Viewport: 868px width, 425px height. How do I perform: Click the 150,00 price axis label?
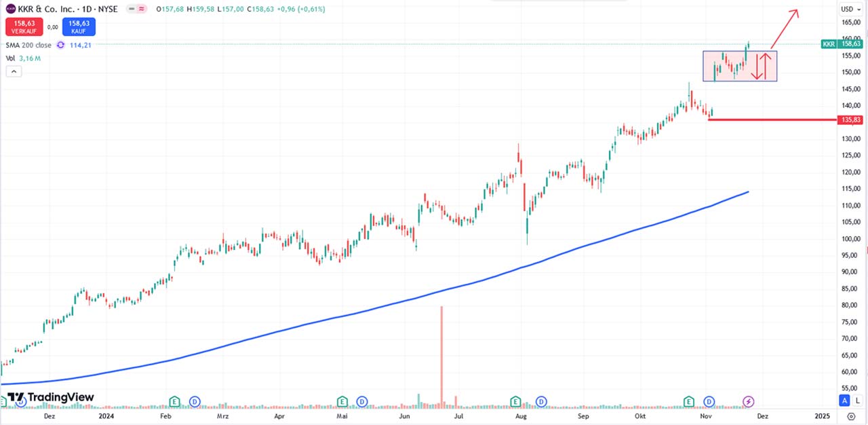[x=852, y=72]
